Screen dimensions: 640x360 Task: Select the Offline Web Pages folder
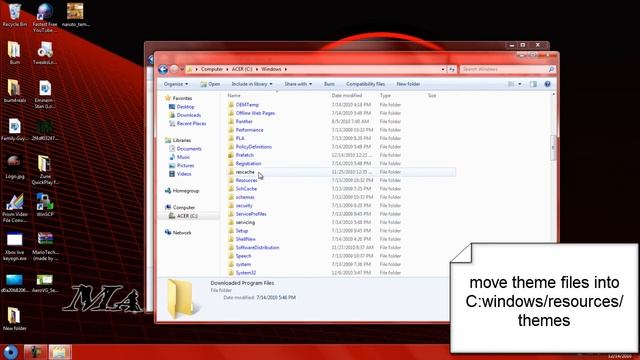[251, 113]
